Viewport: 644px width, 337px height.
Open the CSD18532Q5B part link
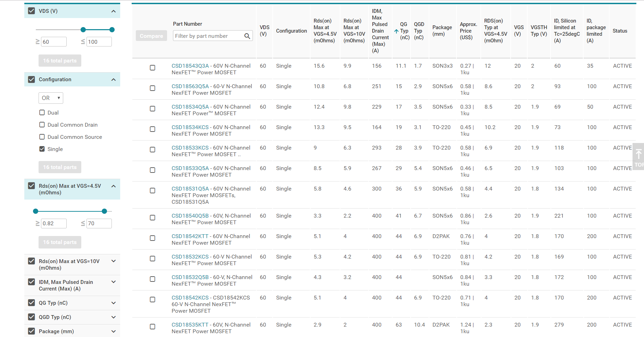(190, 277)
